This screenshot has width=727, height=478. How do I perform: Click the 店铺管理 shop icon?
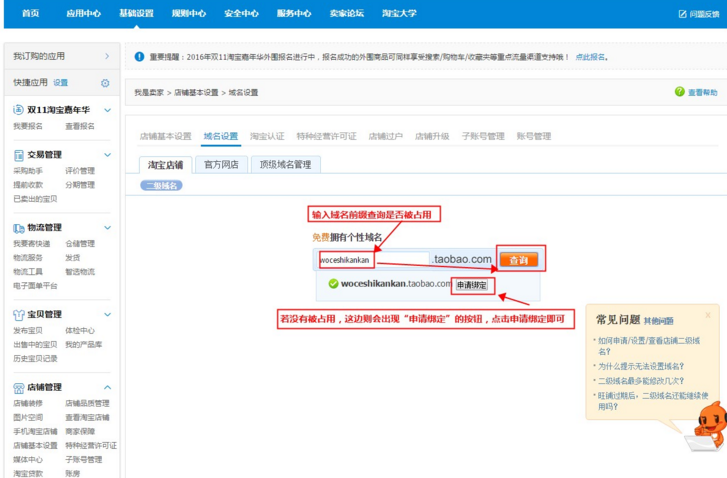(x=19, y=388)
